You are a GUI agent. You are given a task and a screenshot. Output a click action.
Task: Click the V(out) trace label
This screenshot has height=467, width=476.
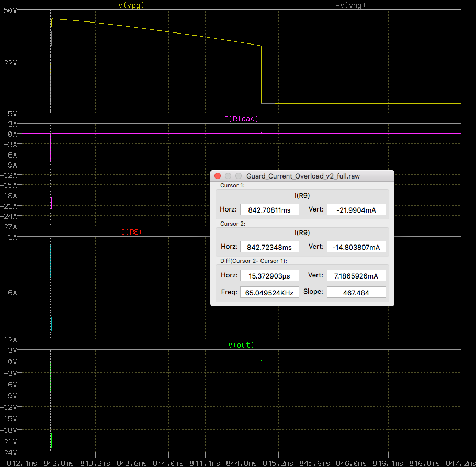(241, 345)
